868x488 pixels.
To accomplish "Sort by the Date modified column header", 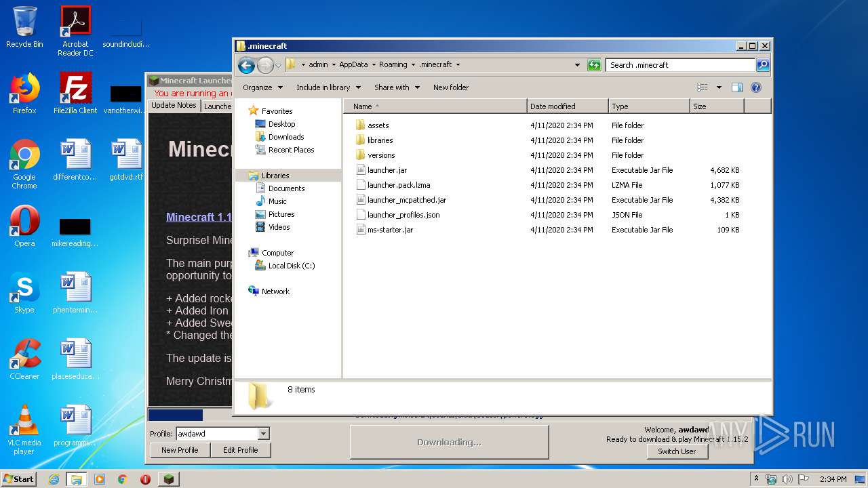I will (568, 106).
